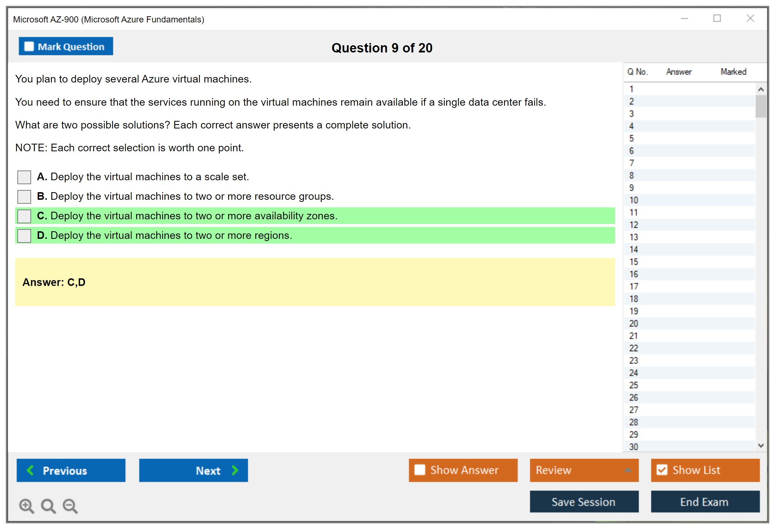The image size is (778, 532).
Task: Click the zoom out magnifier icon
Action: click(x=70, y=506)
